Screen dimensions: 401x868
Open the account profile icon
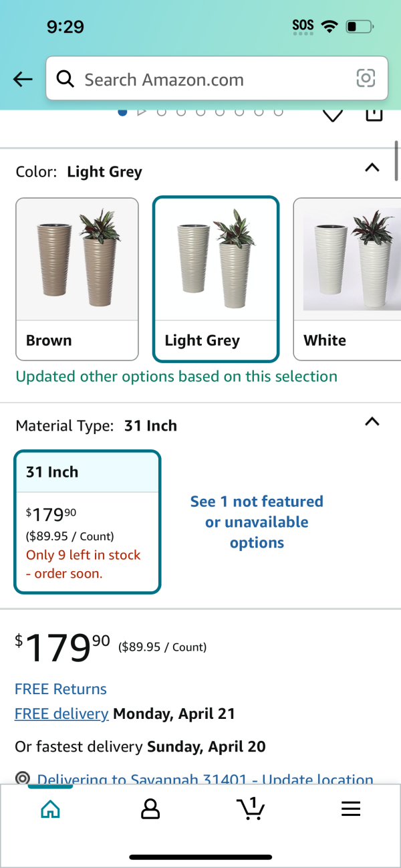coord(150,809)
